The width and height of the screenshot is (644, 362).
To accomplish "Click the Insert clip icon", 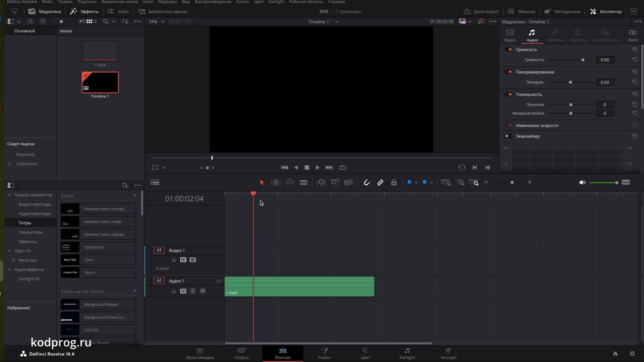I will click(x=321, y=182).
